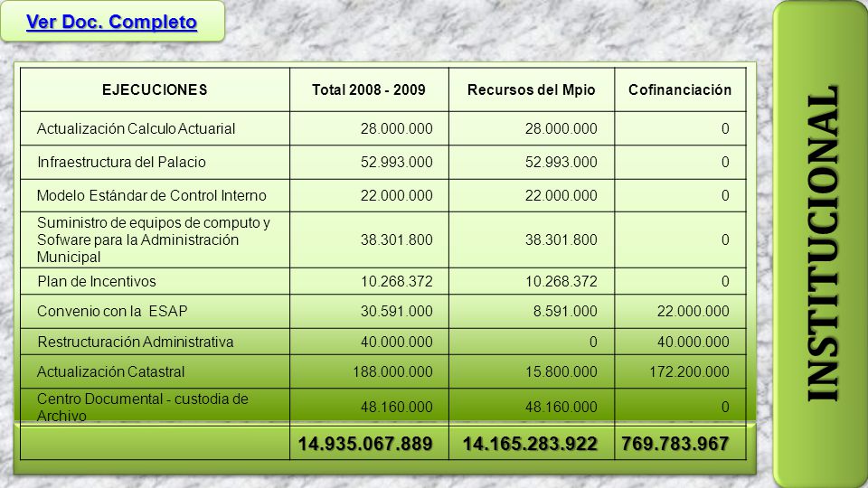The image size is (868, 488).
Task: Select Cofinanciación 0 for Actualización Calculo Actuarial
Action: 725,128
